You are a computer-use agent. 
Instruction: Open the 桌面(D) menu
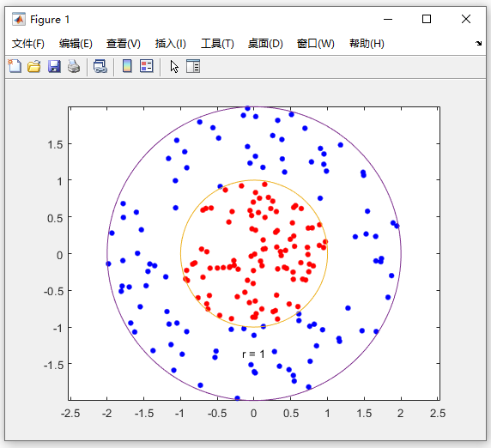click(265, 44)
